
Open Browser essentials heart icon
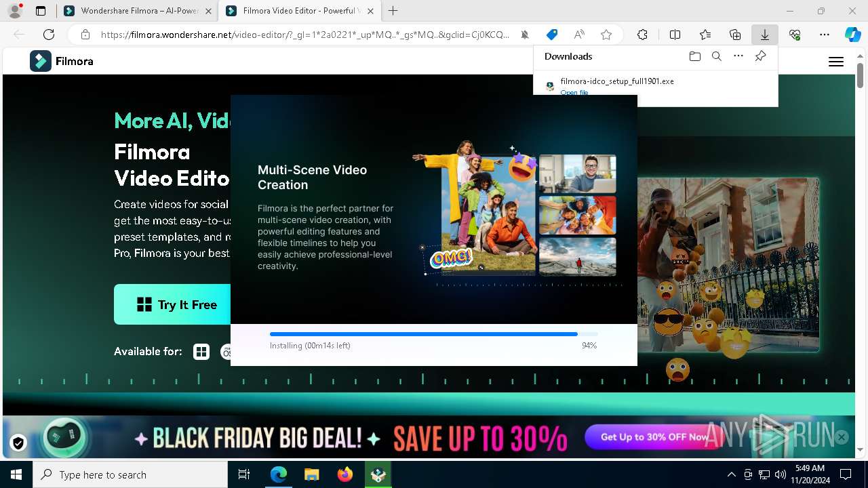(x=795, y=35)
